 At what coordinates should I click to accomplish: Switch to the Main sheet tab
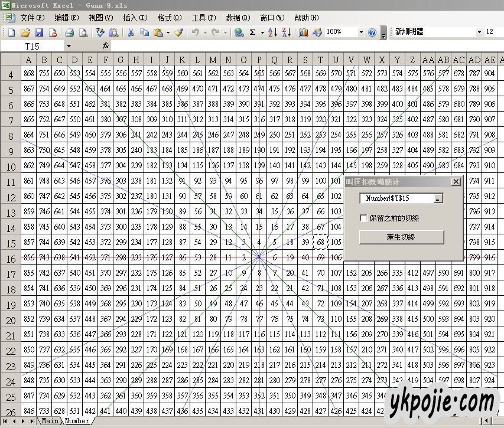(x=50, y=421)
